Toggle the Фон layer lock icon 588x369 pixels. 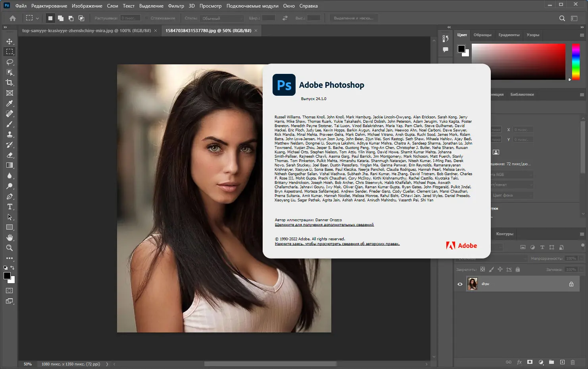(571, 284)
